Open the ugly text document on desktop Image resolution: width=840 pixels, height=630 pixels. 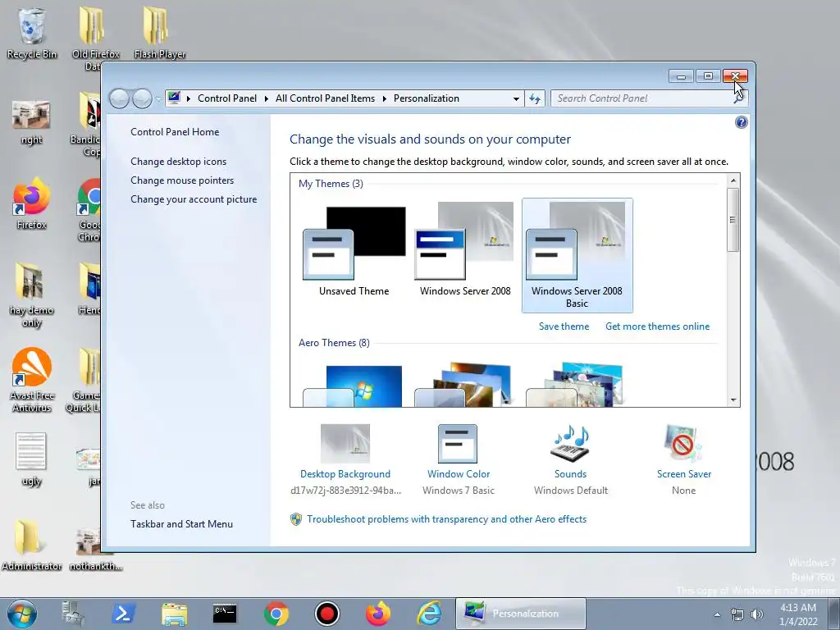click(x=32, y=459)
